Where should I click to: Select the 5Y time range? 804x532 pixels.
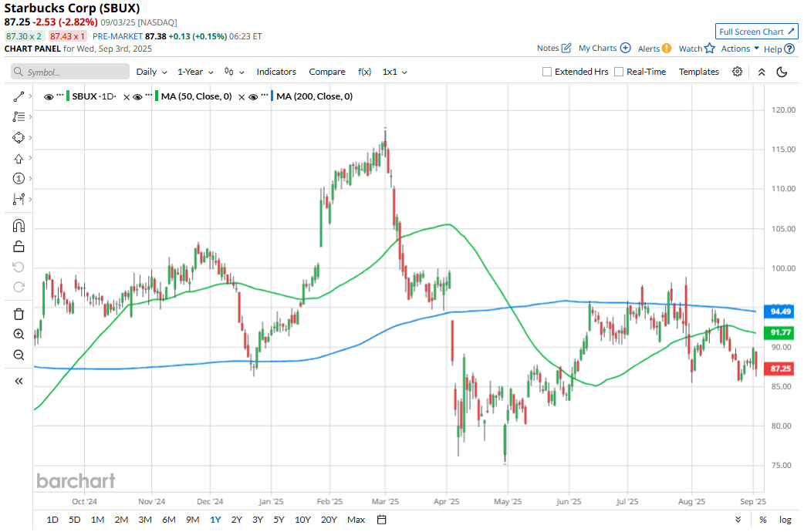pyautogui.click(x=279, y=520)
